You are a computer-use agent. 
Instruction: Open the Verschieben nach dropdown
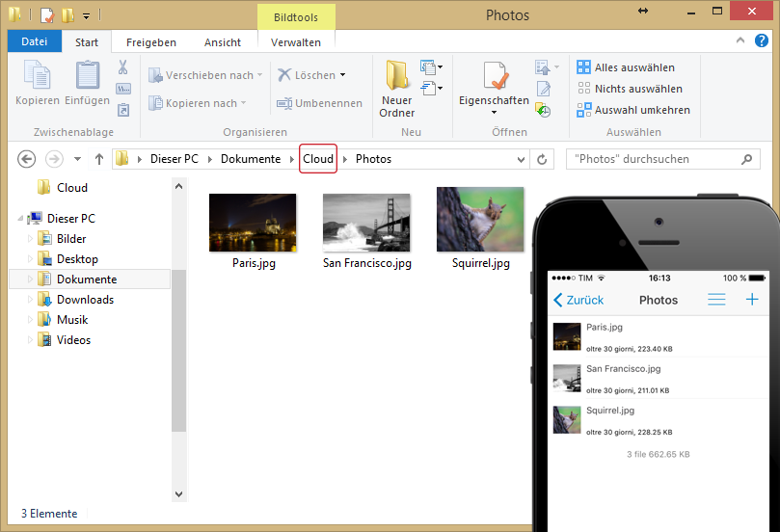tap(202, 75)
